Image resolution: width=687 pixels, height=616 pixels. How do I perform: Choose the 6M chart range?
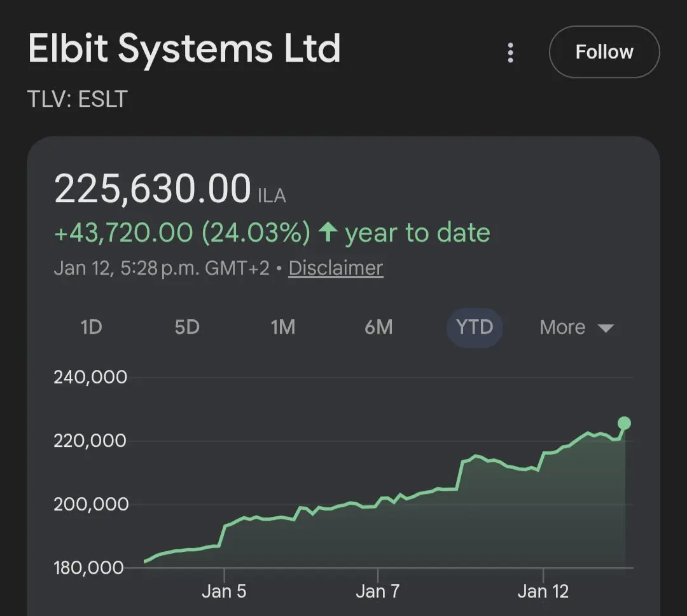378,327
